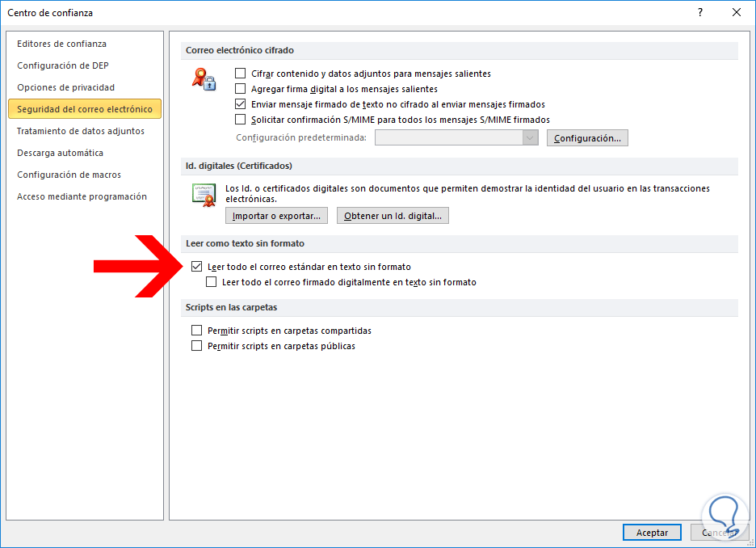Image resolution: width=756 pixels, height=548 pixels.
Task: Click the digital ID certificate icon
Action: pos(204,195)
